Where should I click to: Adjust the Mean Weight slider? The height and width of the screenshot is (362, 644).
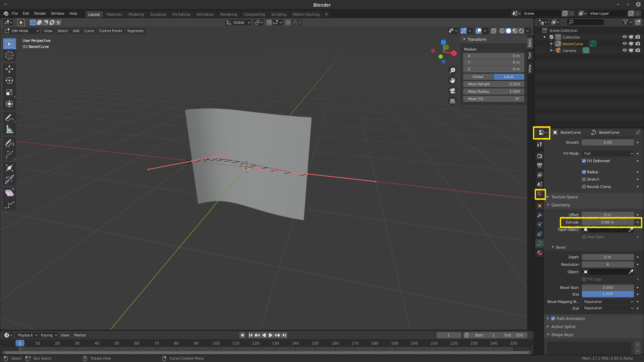point(493,84)
